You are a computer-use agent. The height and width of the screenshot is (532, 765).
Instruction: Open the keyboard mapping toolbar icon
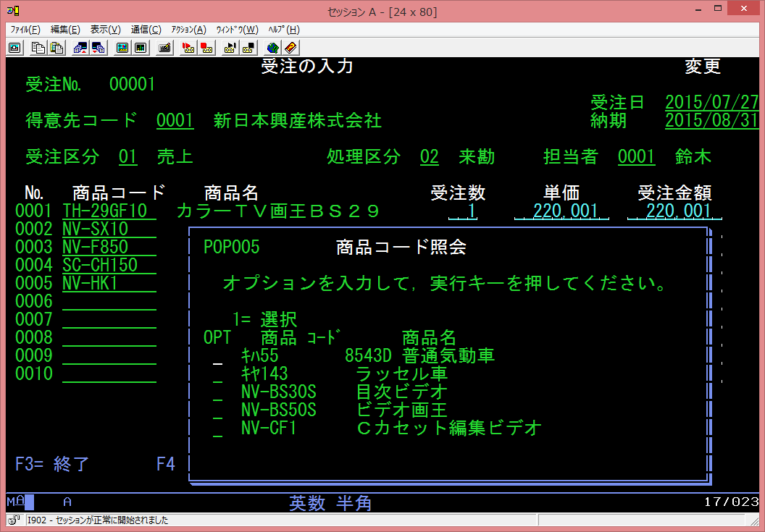(x=164, y=48)
